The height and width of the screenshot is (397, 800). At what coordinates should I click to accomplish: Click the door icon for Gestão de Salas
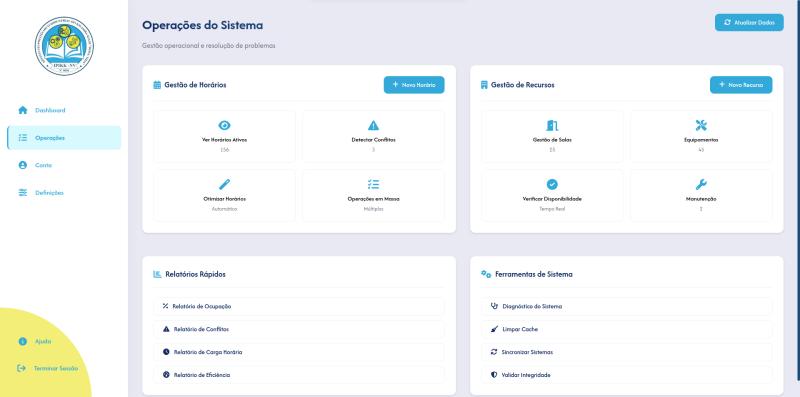pyautogui.click(x=552, y=126)
